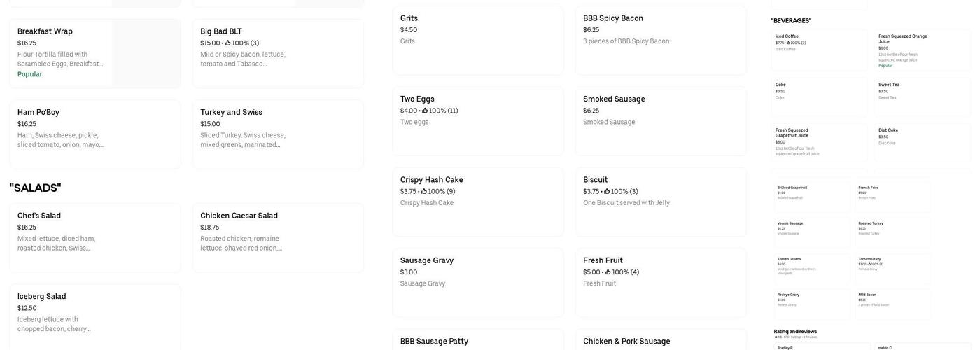Image resolution: width=980 pixels, height=350 pixels.
Task: Click thumbs-up icon on Iced Coffee
Action: [x=788, y=43]
